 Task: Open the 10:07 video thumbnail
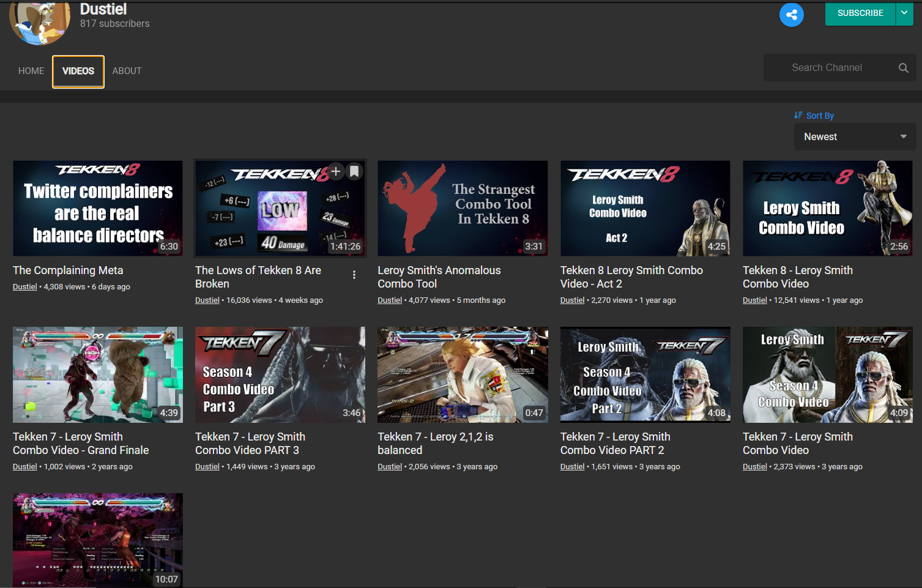tap(98, 540)
